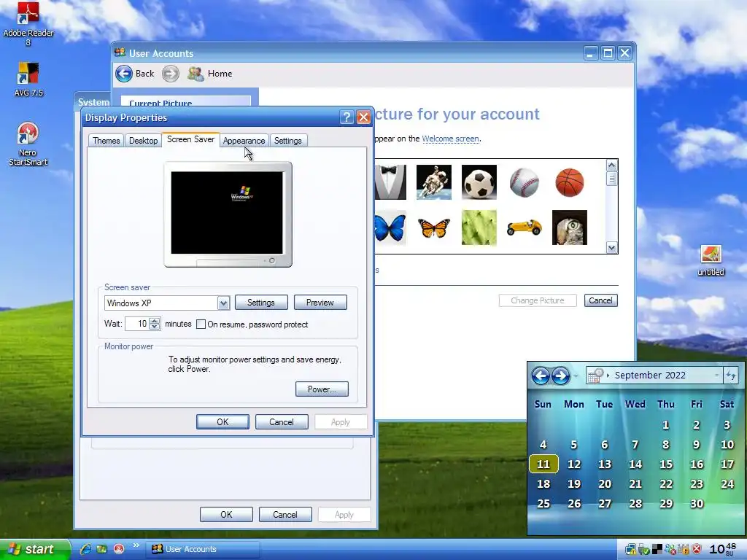Select the Screen Saver tab

coord(190,139)
